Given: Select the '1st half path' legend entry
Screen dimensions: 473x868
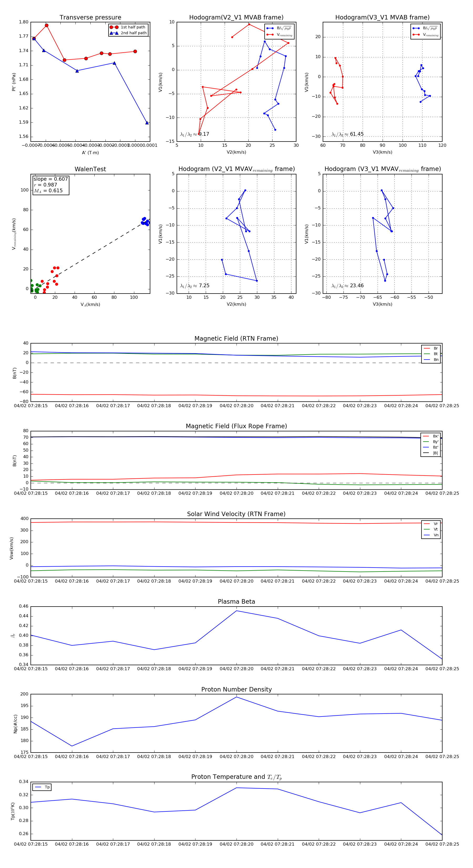Looking at the screenshot, I should point(128,27).
